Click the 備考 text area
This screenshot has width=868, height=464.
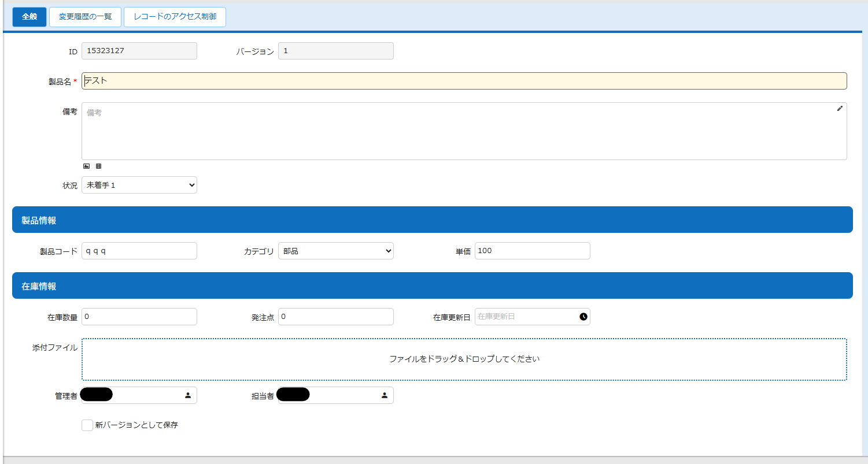click(x=464, y=131)
